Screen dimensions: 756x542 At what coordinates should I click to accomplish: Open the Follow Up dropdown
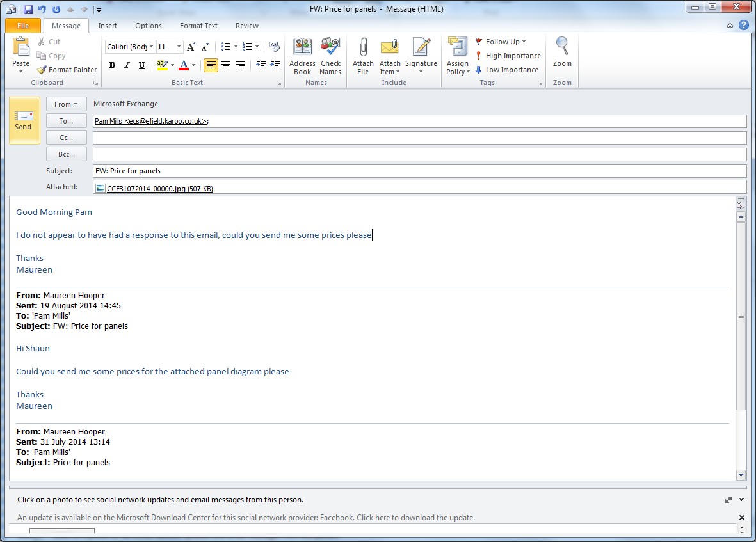(x=501, y=42)
